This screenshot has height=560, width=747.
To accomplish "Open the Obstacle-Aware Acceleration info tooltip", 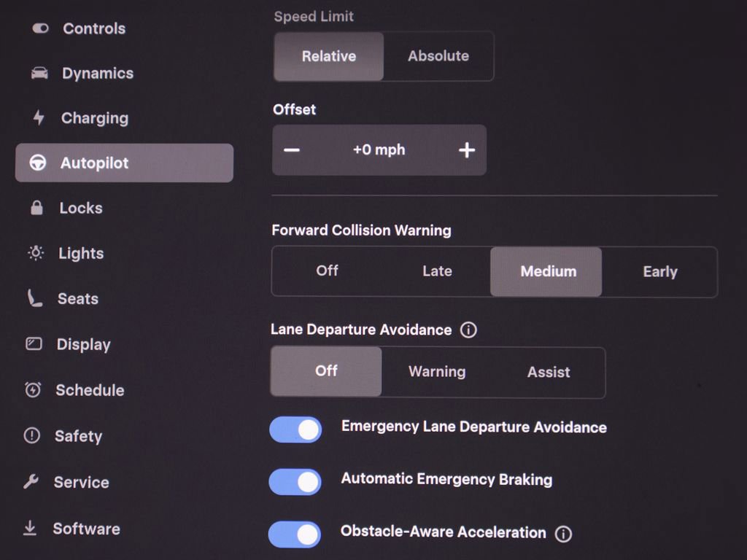I will click(x=563, y=534).
